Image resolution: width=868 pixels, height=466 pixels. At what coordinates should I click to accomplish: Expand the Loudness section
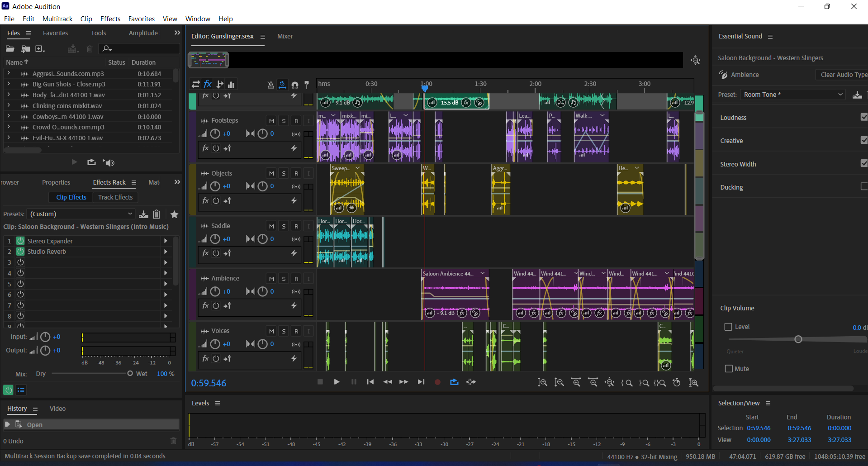[733, 118]
